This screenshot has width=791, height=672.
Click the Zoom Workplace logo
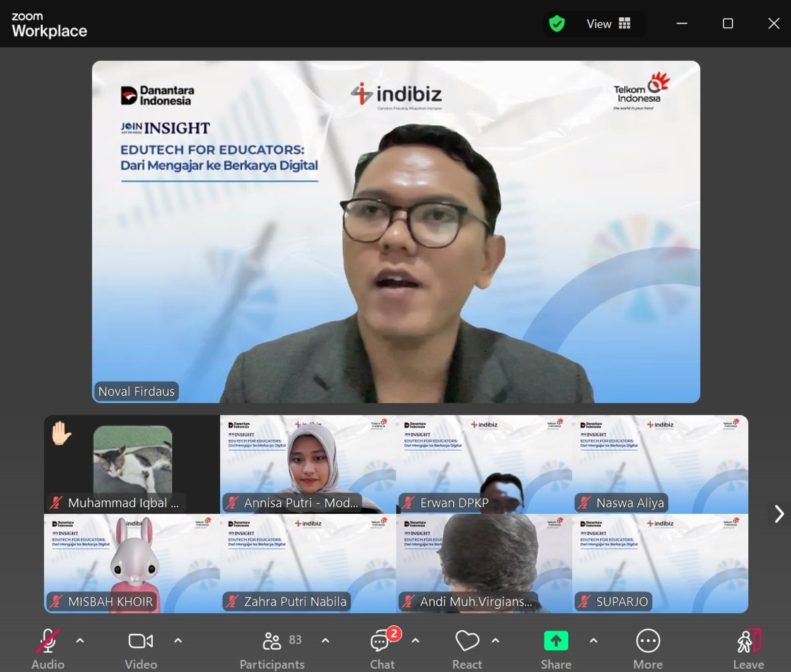tap(49, 24)
